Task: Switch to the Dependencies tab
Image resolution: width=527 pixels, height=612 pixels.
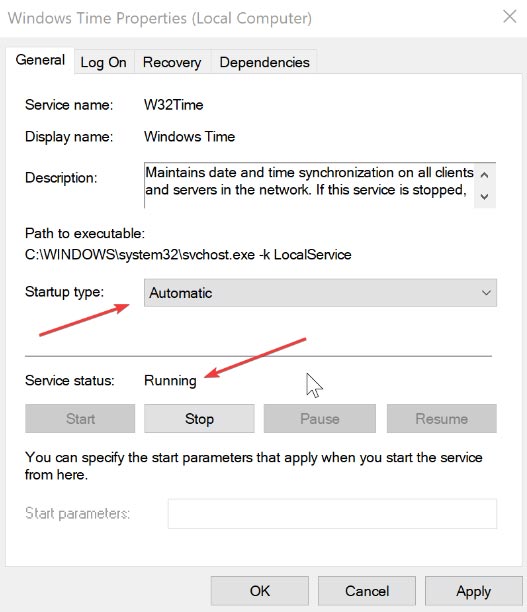Action: click(264, 62)
